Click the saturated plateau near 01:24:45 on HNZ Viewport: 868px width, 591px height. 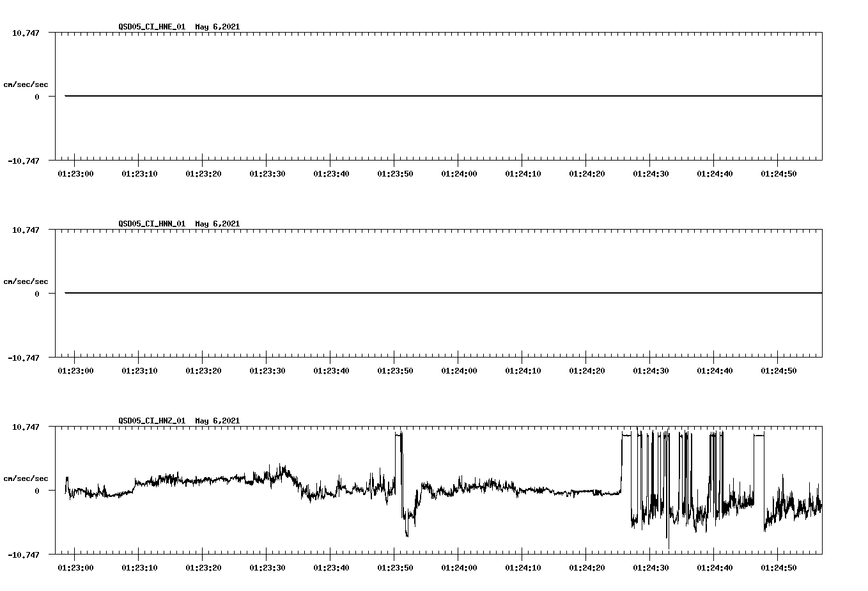coord(758,434)
